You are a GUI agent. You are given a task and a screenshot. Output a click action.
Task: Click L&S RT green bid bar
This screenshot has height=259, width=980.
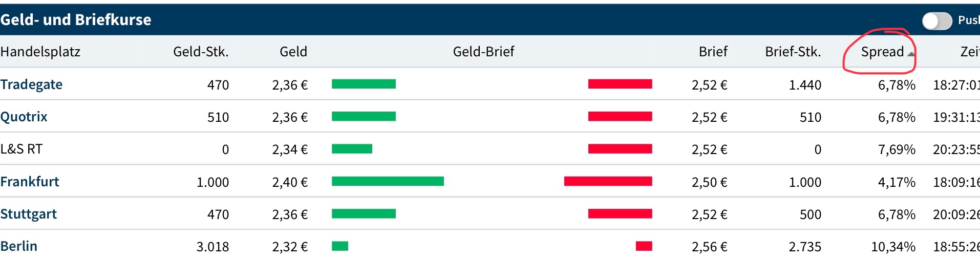pyautogui.click(x=352, y=149)
